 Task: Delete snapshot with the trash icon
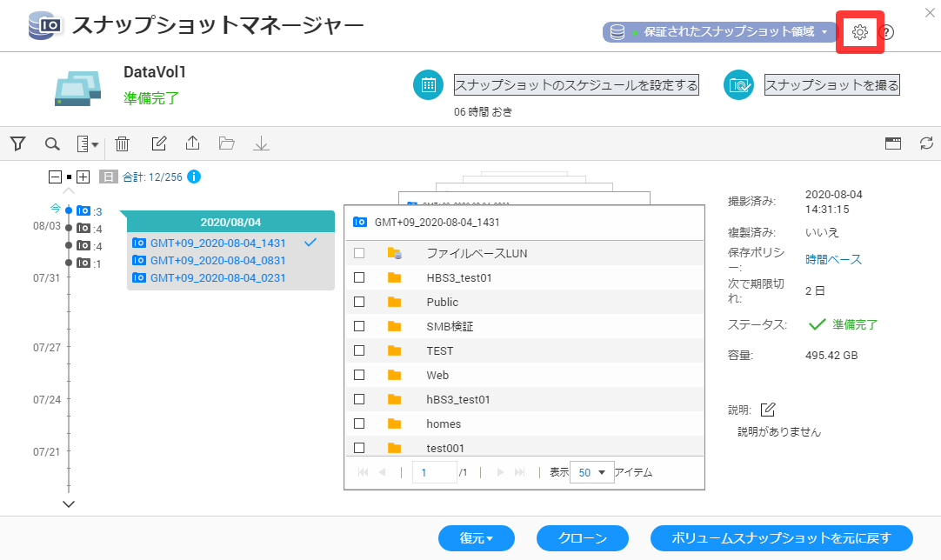(x=123, y=143)
